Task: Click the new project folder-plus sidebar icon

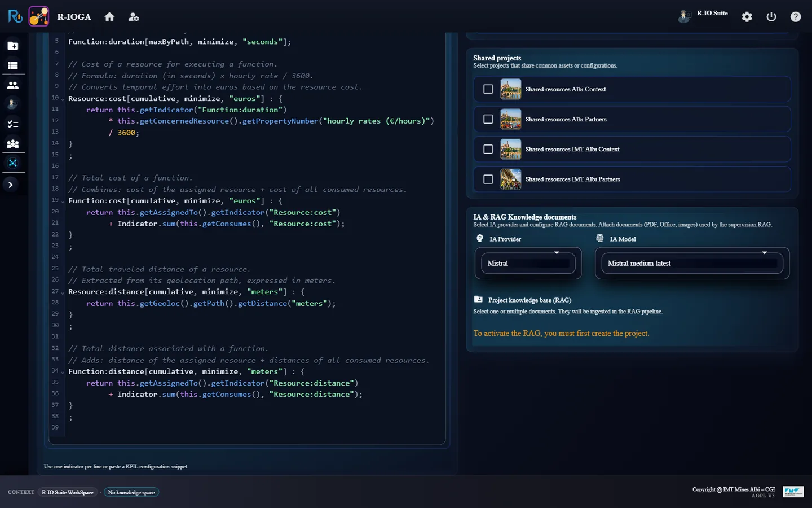Action: pyautogui.click(x=12, y=46)
